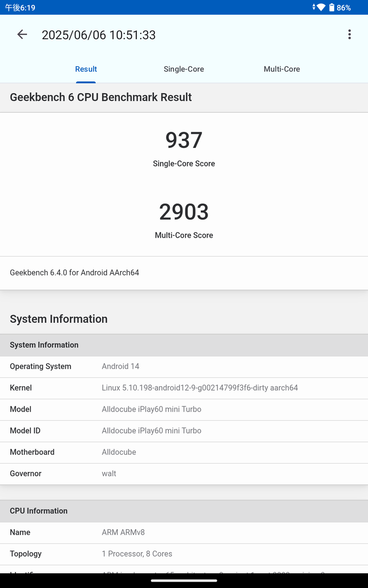
Task: Tap Geekbench 6.4.0 for Android AArch64 text
Action: point(75,272)
